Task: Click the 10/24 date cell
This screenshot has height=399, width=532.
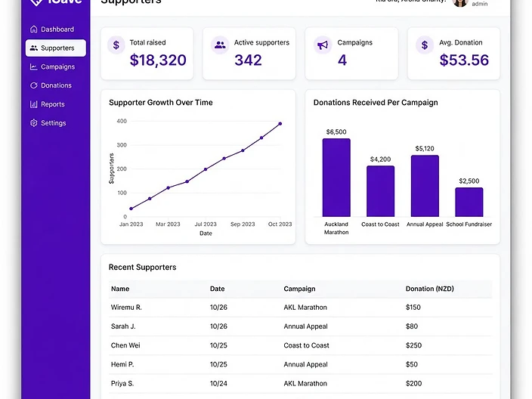Action: click(x=218, y=383)
